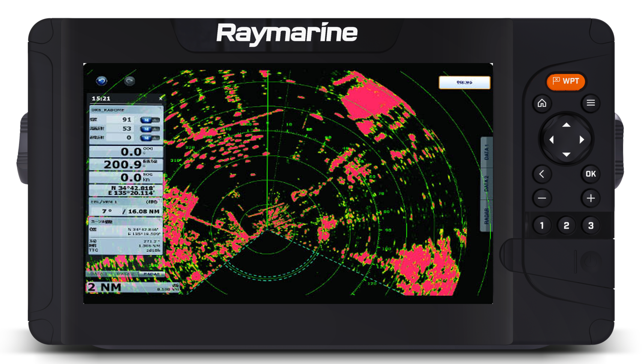Select the EBL bearing field showing 7°
642x364 pixels.
pos(107,211)
